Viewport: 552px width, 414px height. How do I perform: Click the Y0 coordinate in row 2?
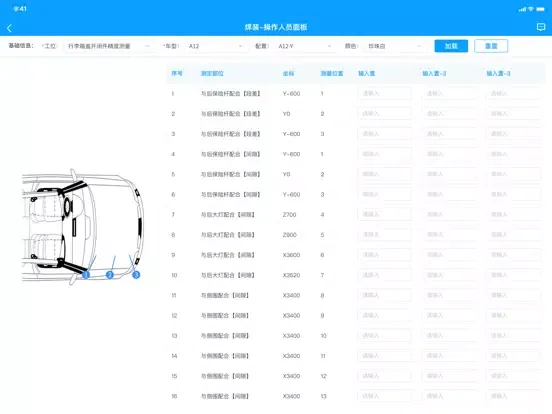[286, 114]
